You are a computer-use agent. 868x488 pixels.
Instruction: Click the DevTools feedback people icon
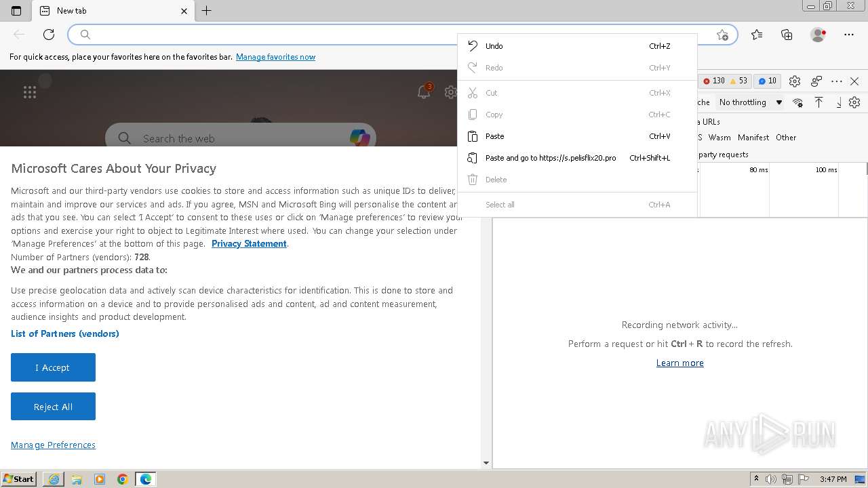click(x=816, y=81)
